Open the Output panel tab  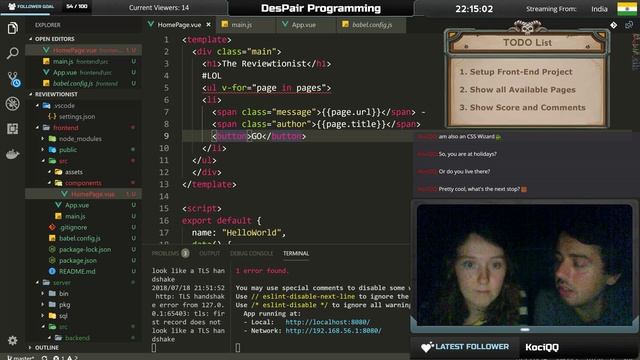(x=209, y=253)
